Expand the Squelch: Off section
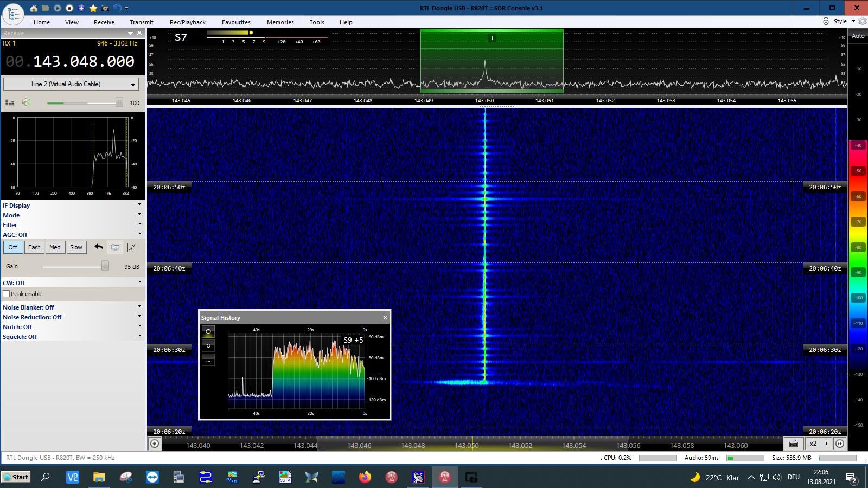Viewport: 868px width, 488px height. pos(73,337)
